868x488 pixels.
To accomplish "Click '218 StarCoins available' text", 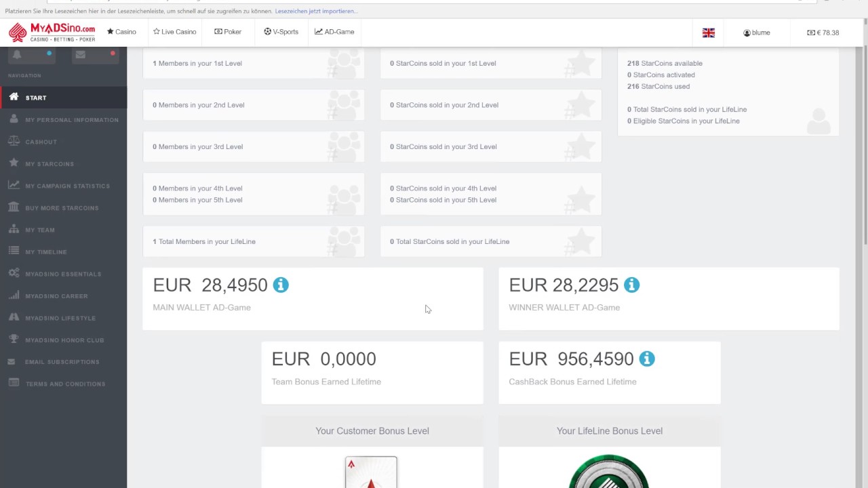I will [x=665, y=63].
